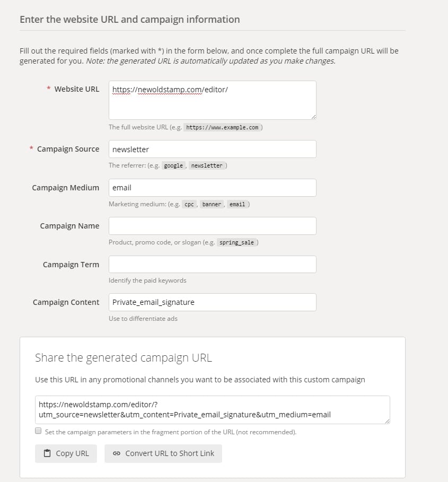The image size is (448, 482).
Task: Click the Copy URL button
Action: pyautogui.click(x=66, y=453)
